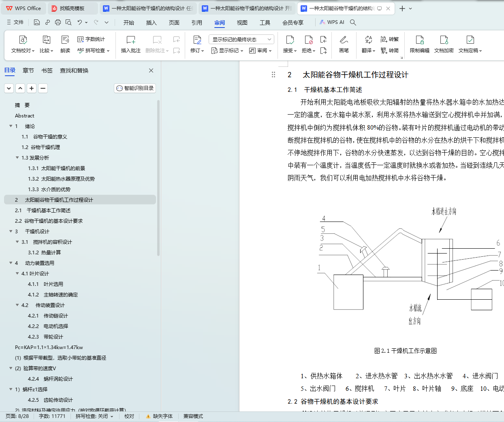Click the 智能识别目录 button
504x422 pixels.
click(x=135, y=88)
